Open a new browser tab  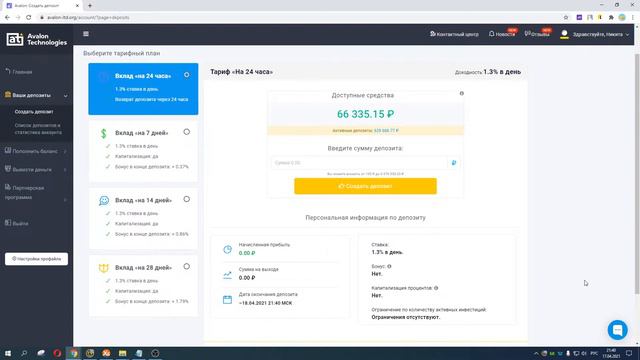[x=90, y=6]
